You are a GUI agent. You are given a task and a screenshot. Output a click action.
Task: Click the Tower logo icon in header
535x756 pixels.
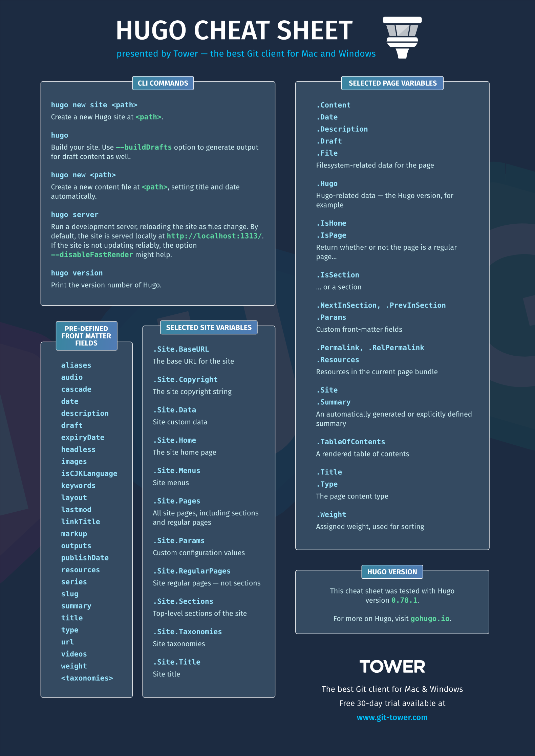[402, 37]
